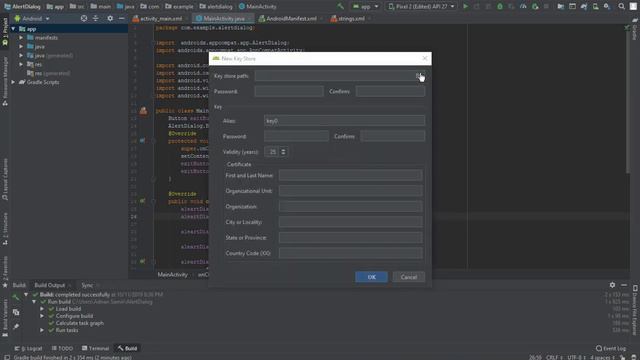The height and width of the screenshot is (360, 640).
Task: Open the app run configuration dropdown
Action: point(366,7)
